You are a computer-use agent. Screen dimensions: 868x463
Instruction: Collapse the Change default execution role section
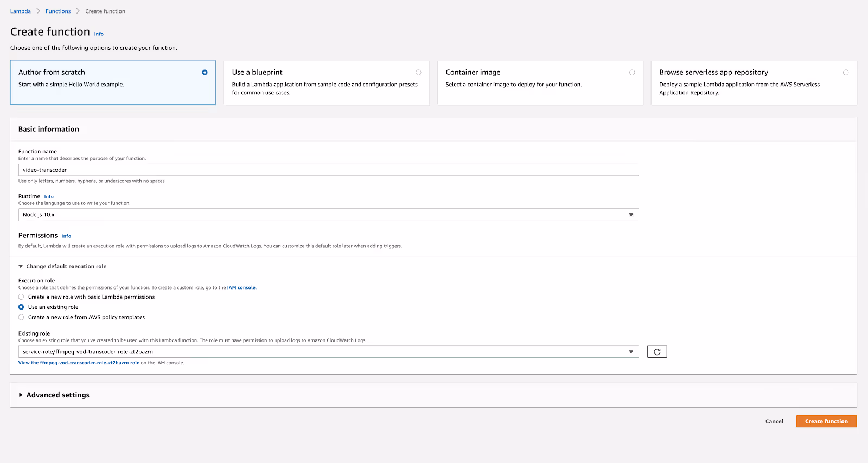coord(62,266)
